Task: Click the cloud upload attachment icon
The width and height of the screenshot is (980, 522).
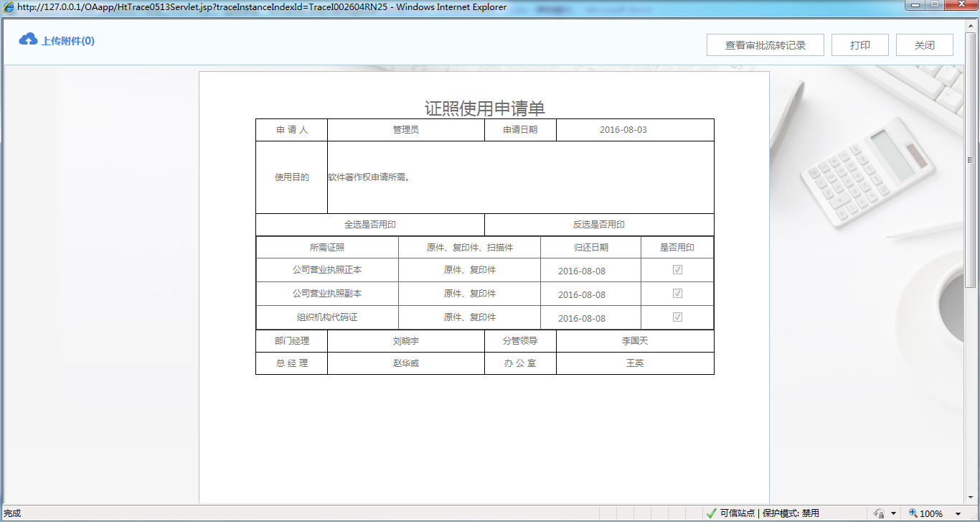Action: pyautogui.click(x=27, y=39)
